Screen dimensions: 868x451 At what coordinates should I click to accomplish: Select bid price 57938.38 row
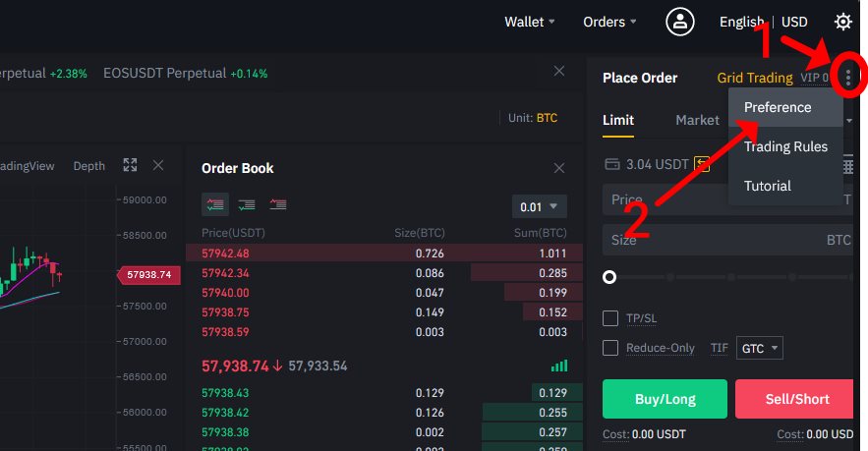click(x=384, y=432)
